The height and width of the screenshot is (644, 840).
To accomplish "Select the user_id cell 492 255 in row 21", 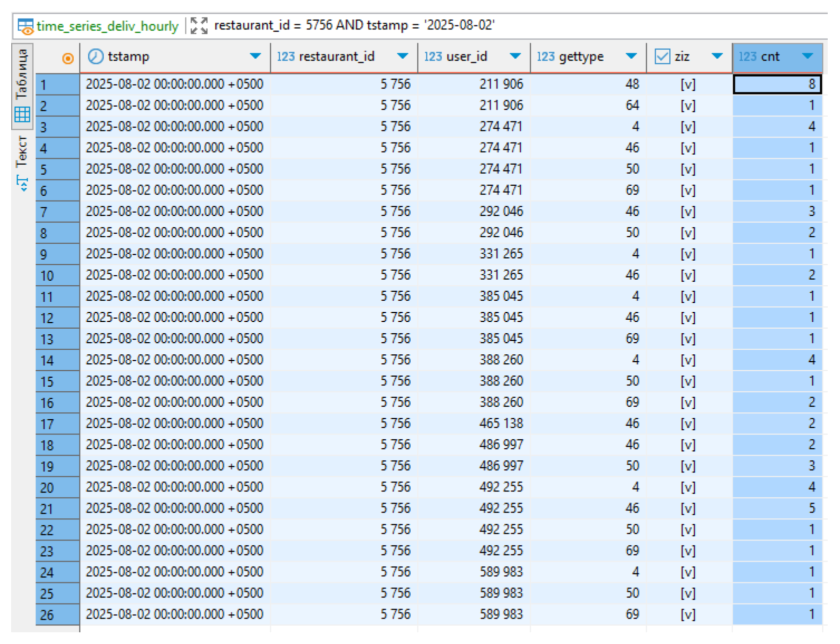I will click(501, 508).
